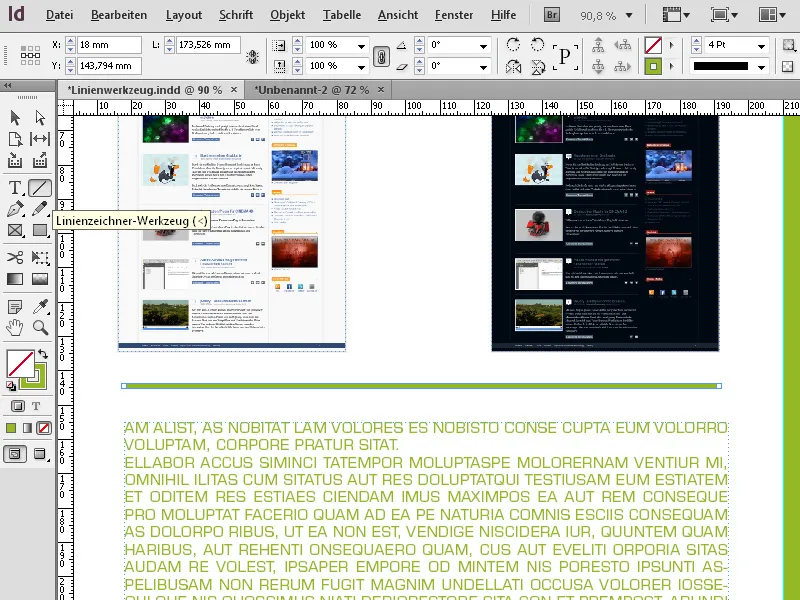Open the Schrift menu
Image resolution: width=800 pixels, height=600 pixels.
pyautogui.click(x=236, y=15)
